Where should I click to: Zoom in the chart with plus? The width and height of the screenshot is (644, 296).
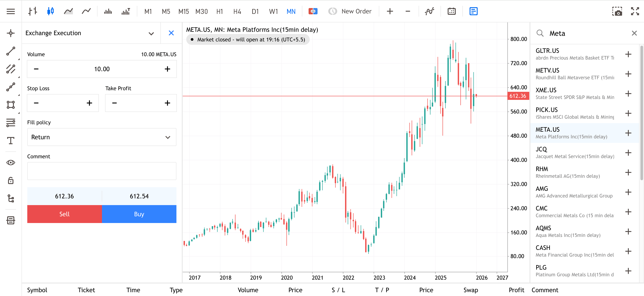[390, 11]
